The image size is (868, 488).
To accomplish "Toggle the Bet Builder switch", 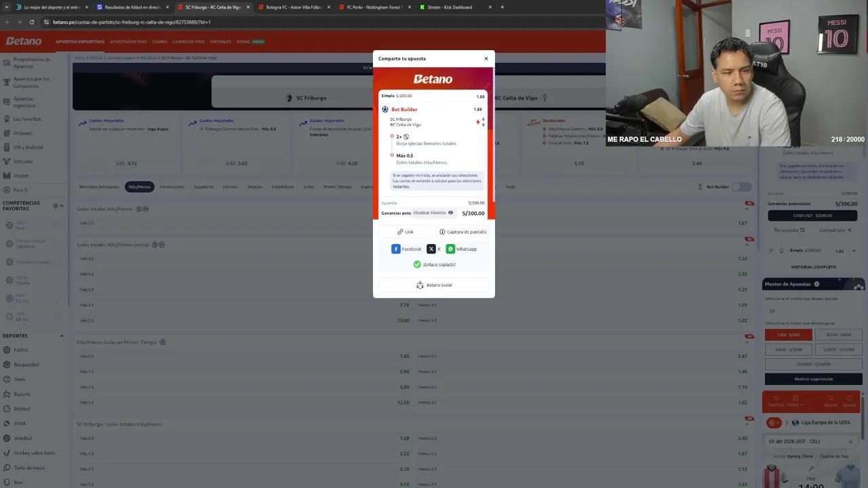I will click(x=742, y=187).
